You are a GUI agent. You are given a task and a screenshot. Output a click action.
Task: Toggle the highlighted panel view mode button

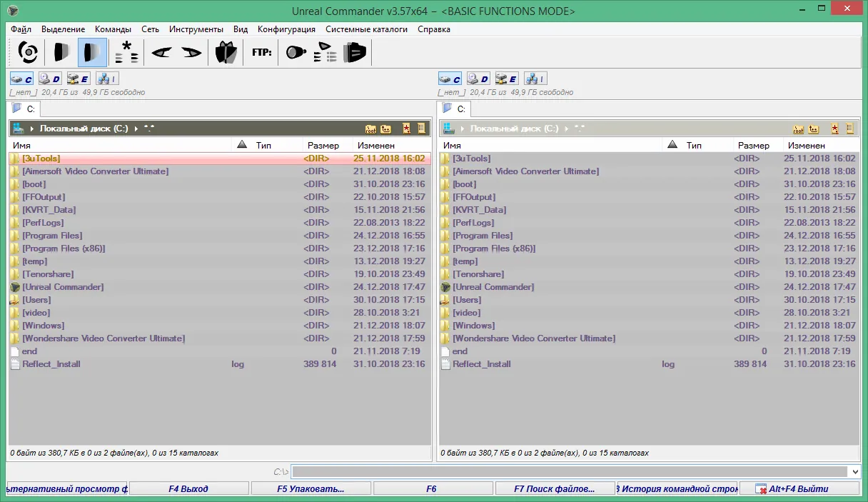tap(92, 52)
